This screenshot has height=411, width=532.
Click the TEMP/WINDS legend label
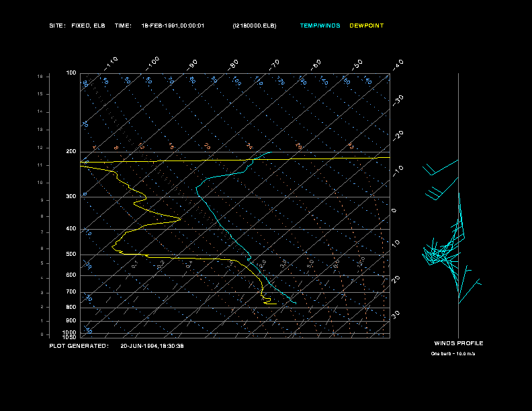(x=320, y=26)
